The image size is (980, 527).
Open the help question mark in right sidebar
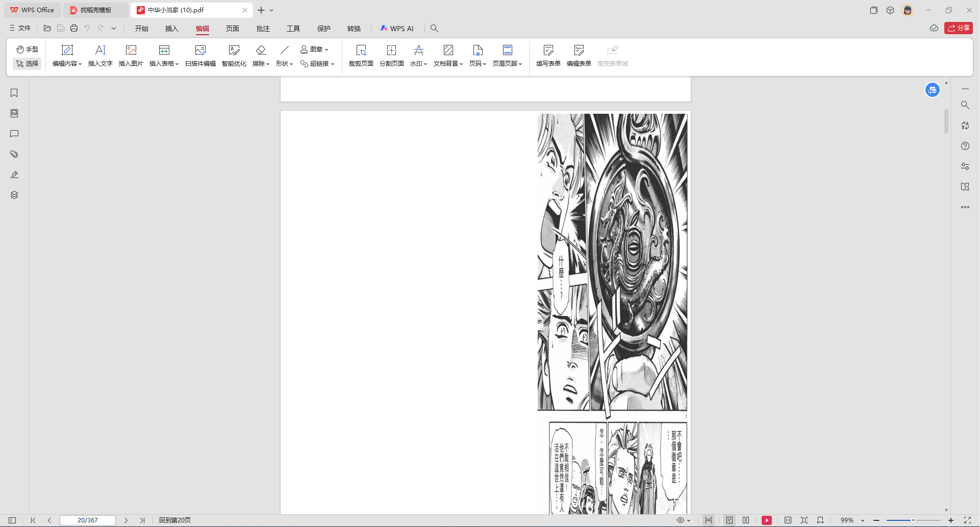point(965,146)
